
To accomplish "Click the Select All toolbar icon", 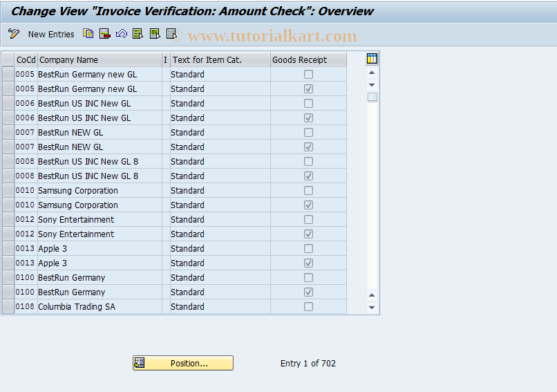I will pyautogui.click(x=138, y=34).
